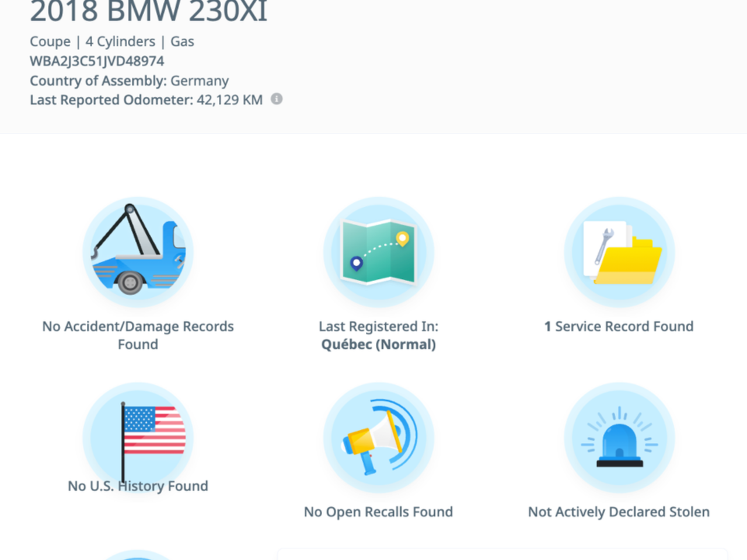The height and width of the screenshot is (560, 747).
Task: Click the "Not Actively Declared Stolen" label
Action: (619, 512)
